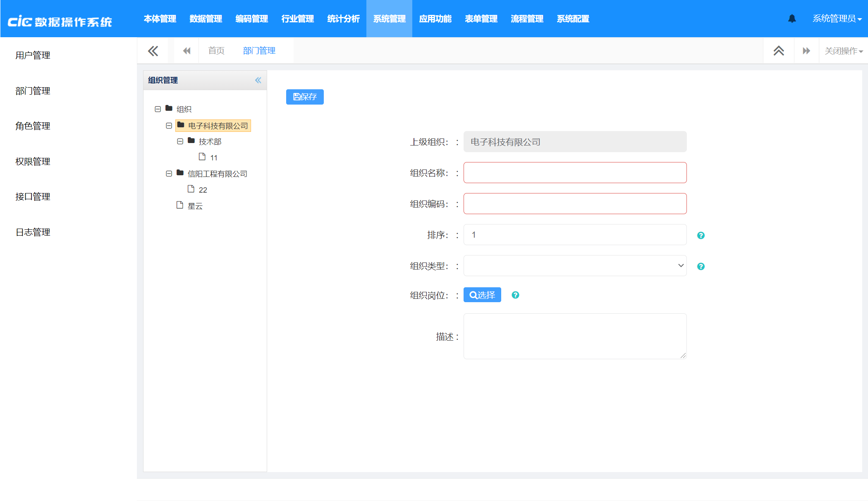Click the 保存 button
The width and height of the screenshot is (868, 501).
[x=305, y=97]
